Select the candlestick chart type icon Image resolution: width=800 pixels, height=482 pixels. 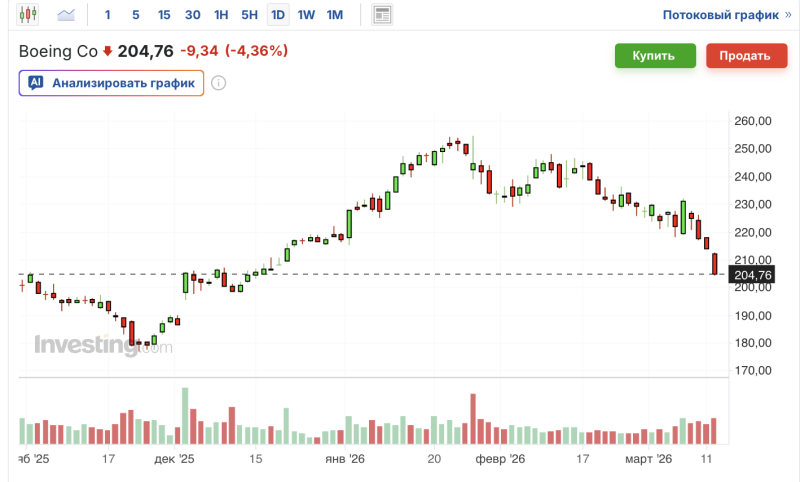tap(28, 15)
